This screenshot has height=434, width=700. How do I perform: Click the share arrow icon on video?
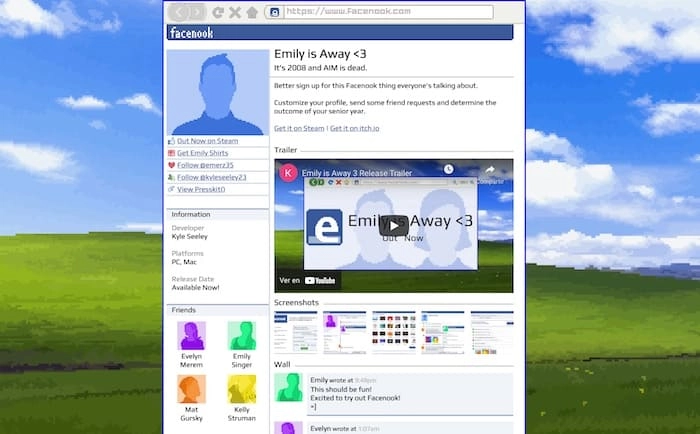490,170
